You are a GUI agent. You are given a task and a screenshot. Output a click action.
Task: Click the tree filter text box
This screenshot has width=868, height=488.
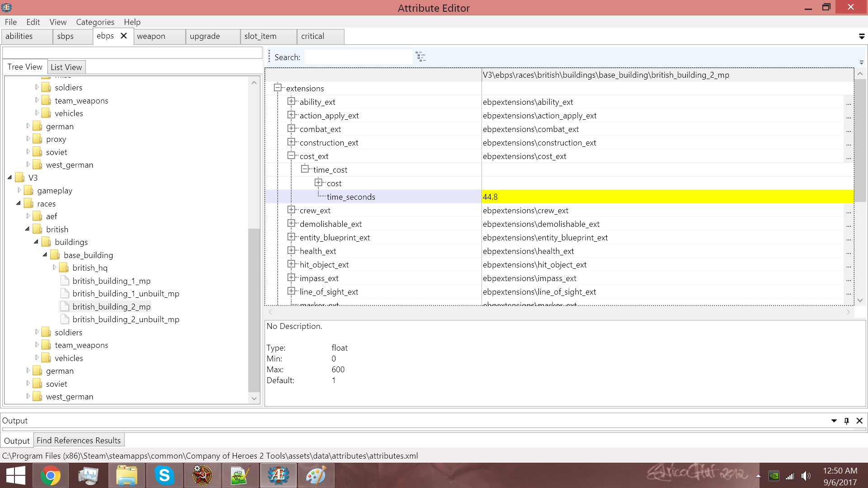tap(132, 52)
